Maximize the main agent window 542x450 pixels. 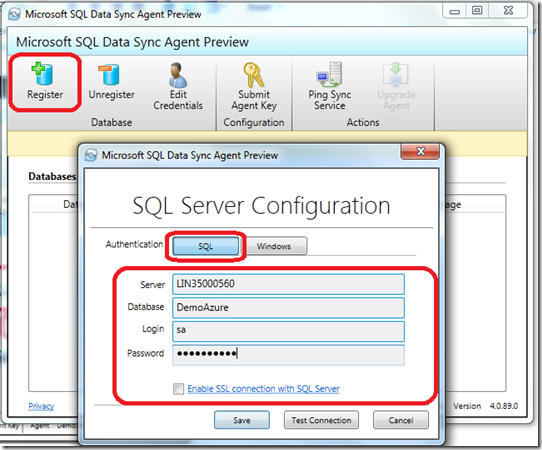click(x=477, y=11)
